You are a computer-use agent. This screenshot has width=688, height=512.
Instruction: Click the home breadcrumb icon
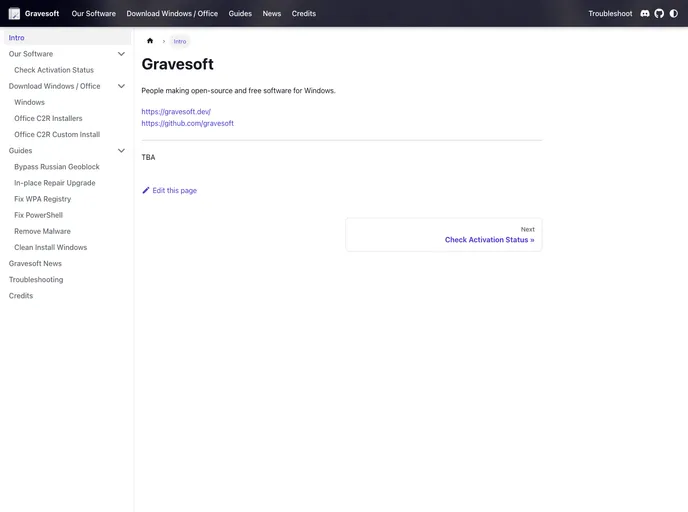pos(150,41)
